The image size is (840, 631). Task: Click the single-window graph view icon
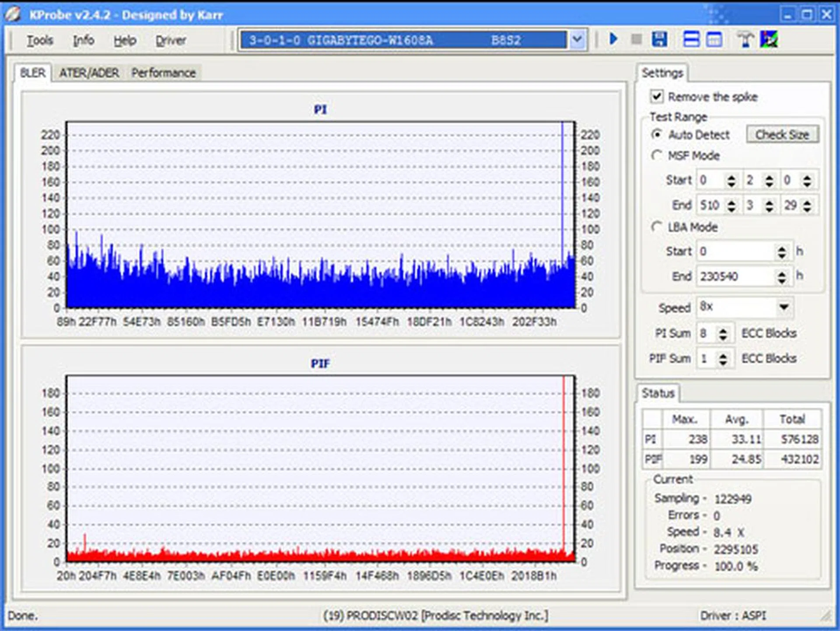(x=714, y=39)
